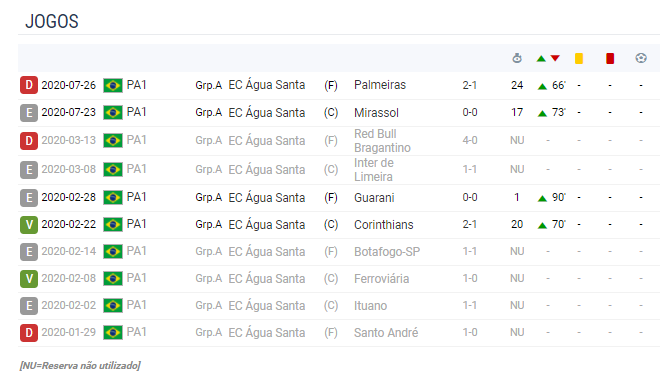This screenshot has width=660, height=377.
Task: Click the yellow card column header icon
Action: (x=579, y=58)
